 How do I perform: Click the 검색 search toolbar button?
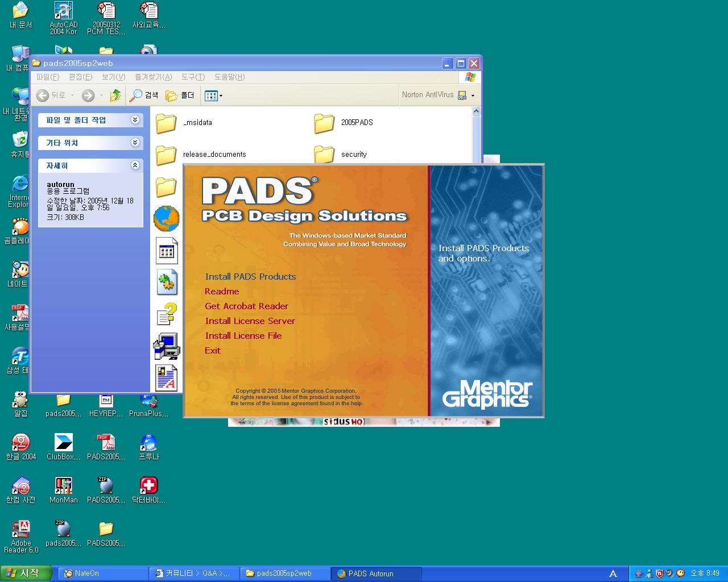(x=144, y=95)
